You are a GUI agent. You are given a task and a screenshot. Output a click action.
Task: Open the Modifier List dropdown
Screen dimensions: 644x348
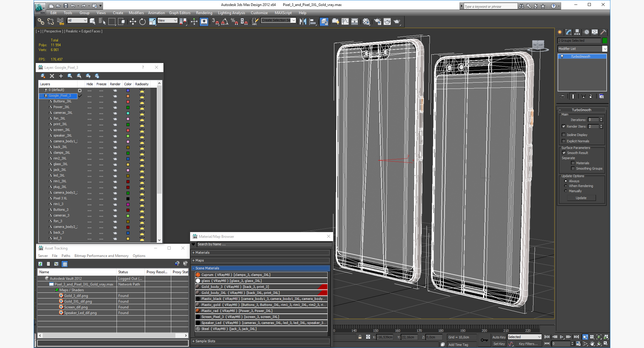pyautogui.click(x=605, y=49)
